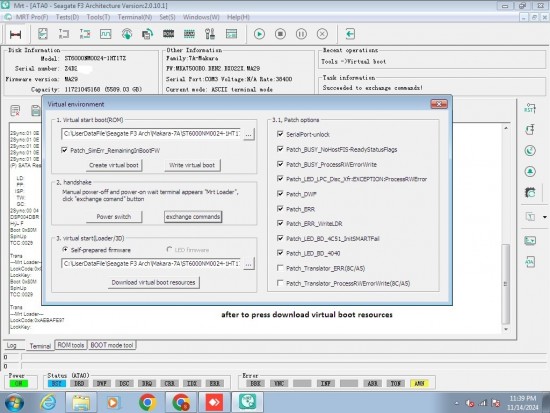550x413 pixels.
Task: Open Windows Start menu
Action: coord(14,402)
